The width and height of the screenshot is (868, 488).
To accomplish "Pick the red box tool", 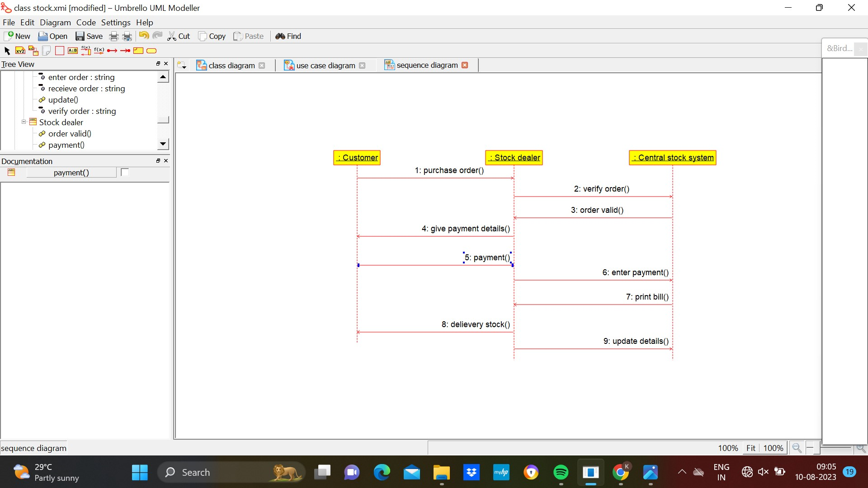I will pyautogui.click(x=60, y=51).
